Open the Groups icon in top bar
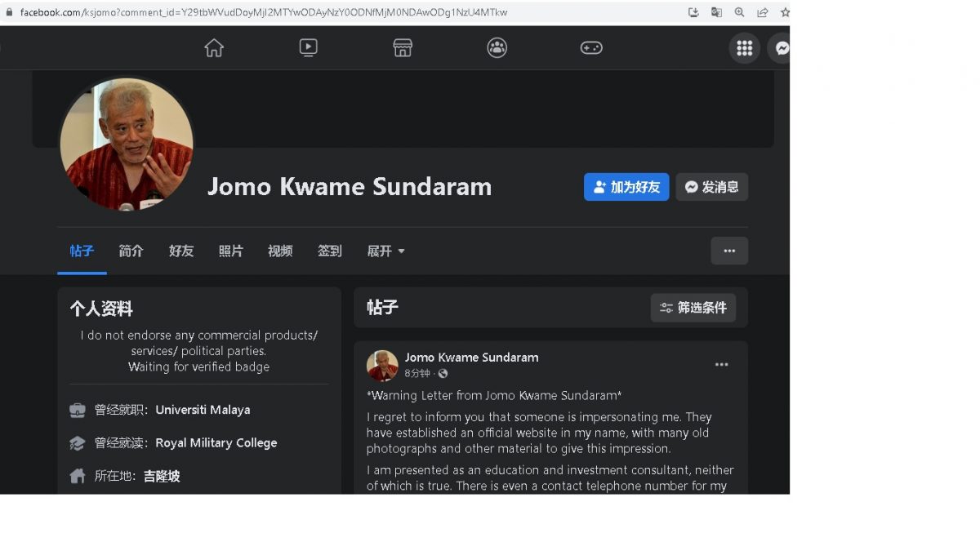 tap(497, 48)
